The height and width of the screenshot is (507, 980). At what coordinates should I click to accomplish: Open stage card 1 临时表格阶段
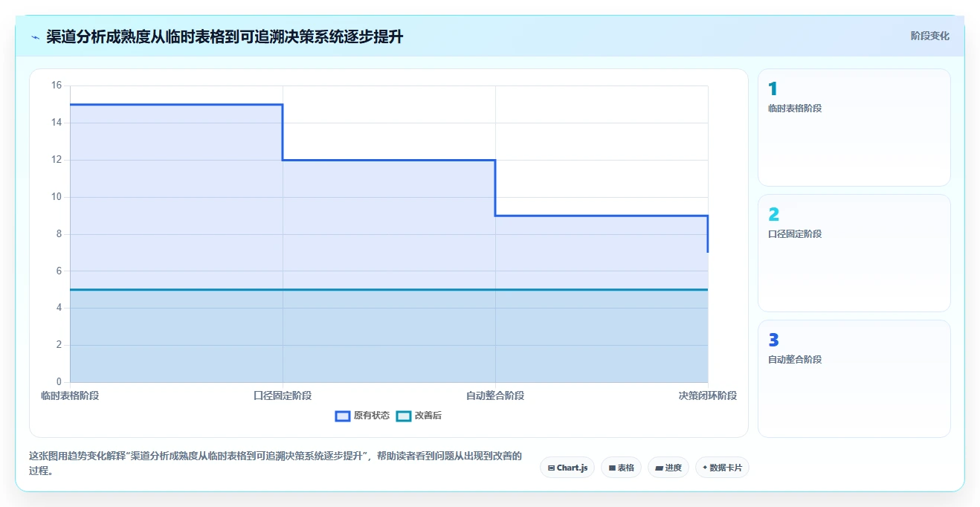pyautogui.click(x=854, y=127)
